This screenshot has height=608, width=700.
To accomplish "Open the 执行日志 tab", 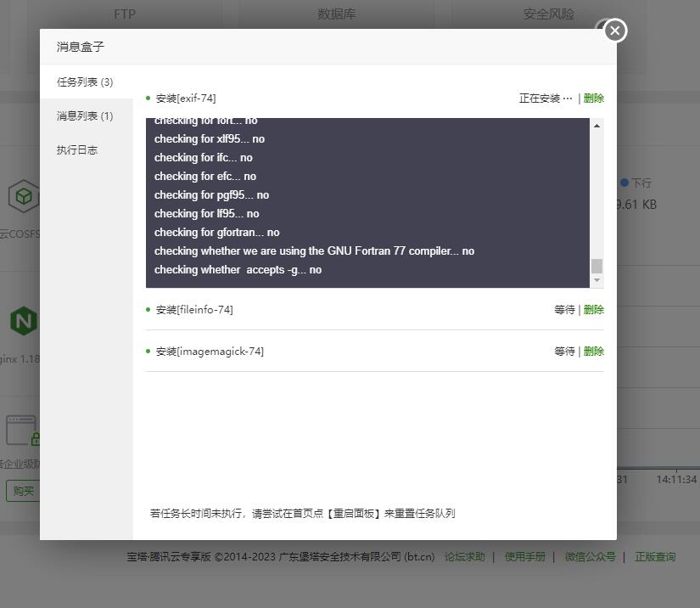I will click(77, 149).
